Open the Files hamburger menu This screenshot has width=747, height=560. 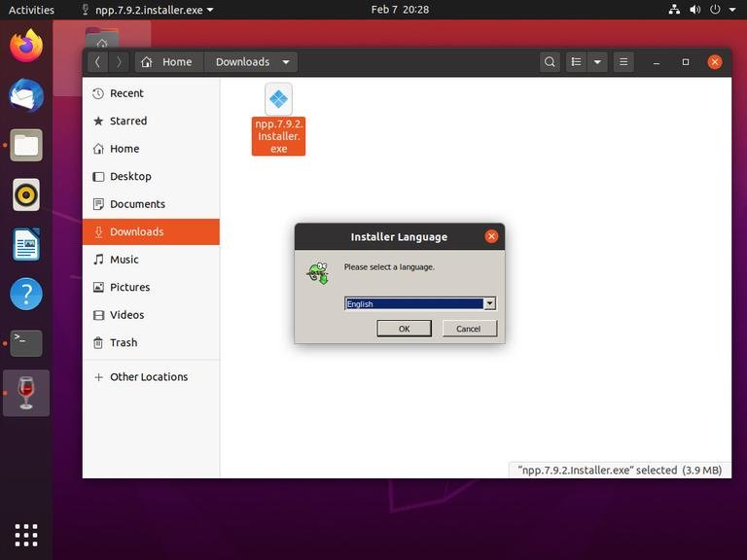[x=623, y=61]
